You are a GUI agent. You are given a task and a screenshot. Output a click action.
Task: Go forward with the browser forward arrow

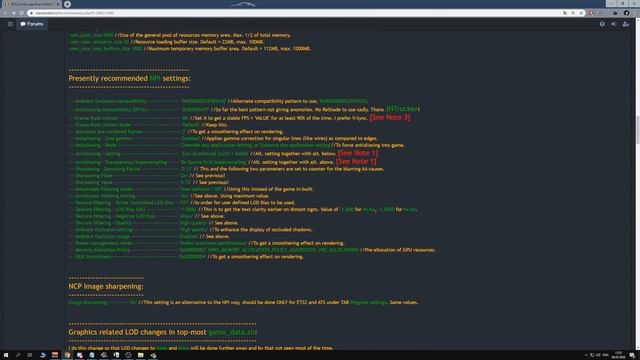pos(13,13)
